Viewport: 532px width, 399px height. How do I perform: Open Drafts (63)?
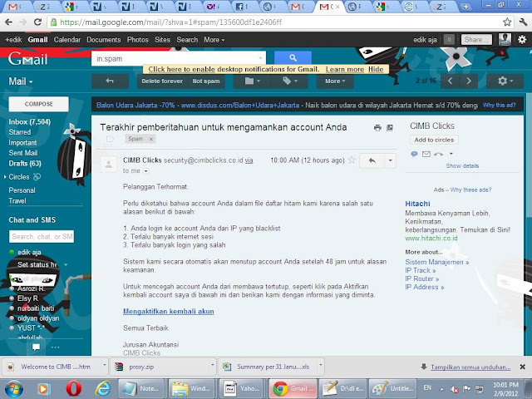25,164
